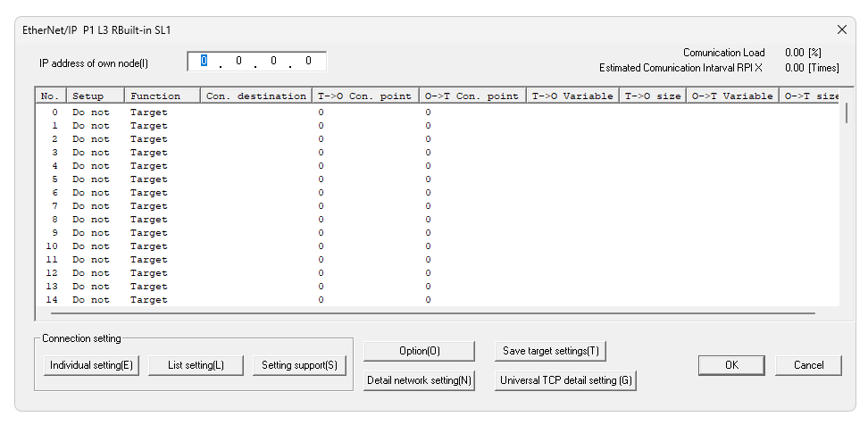Confirm the dialog with OK
Viewport: 868px width, 425px height.
click(x=731, y=365)
